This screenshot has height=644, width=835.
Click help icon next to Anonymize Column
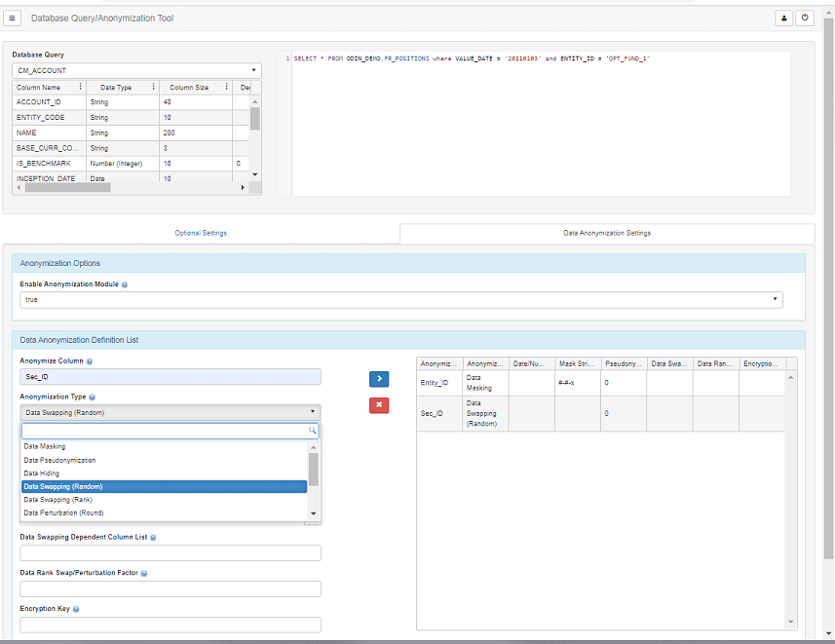click(x=90, y=361)
